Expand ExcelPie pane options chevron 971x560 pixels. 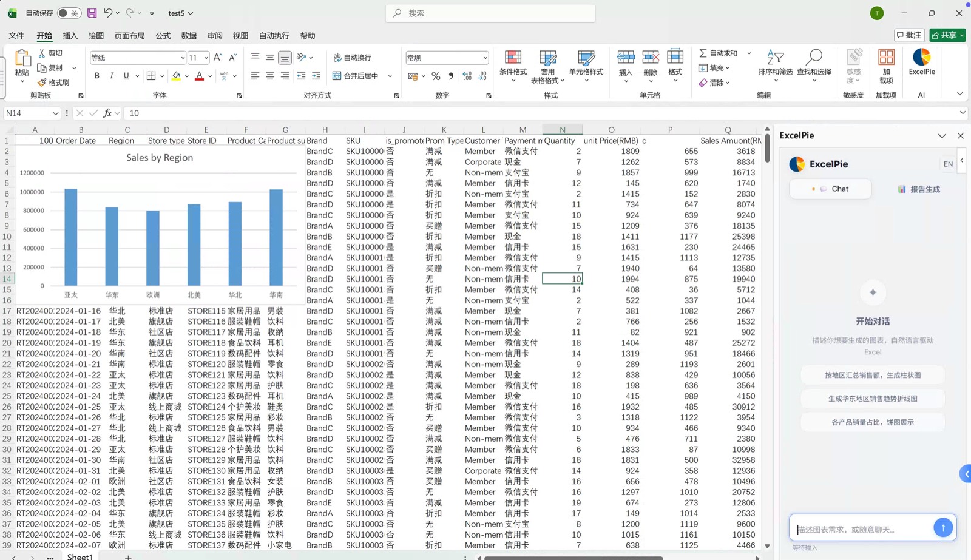[x=942, y=136]
